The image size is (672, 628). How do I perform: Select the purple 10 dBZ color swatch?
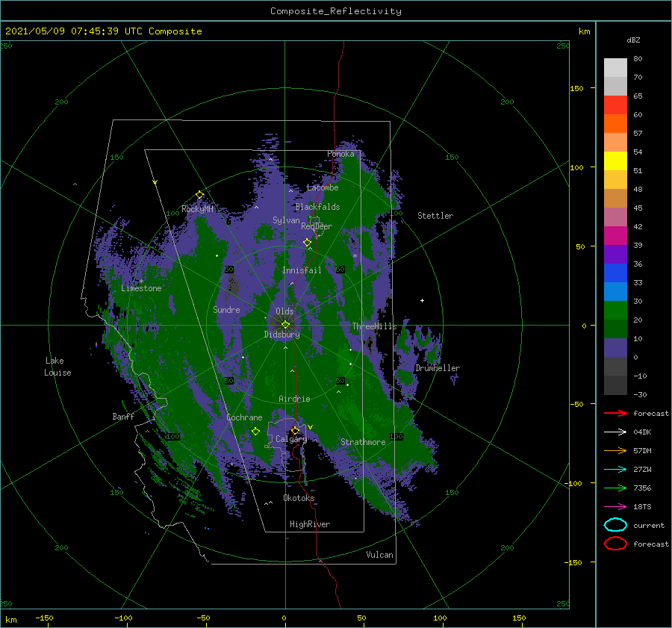(615, 347)
